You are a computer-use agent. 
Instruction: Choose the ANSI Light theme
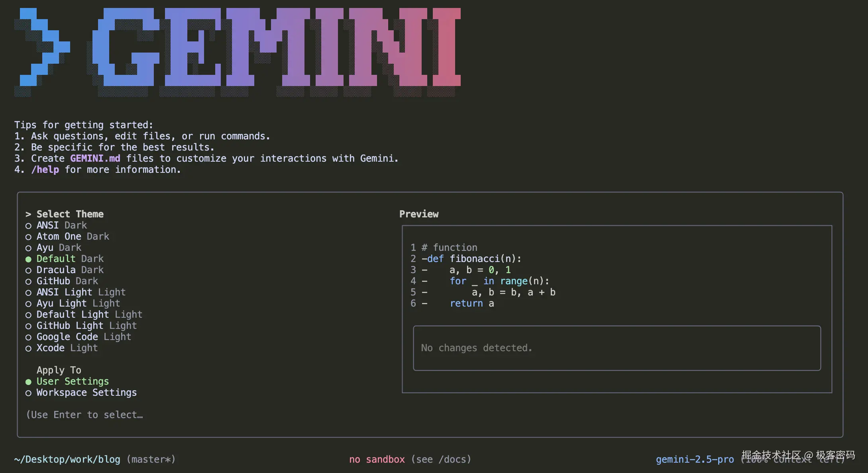click(81, 292)
